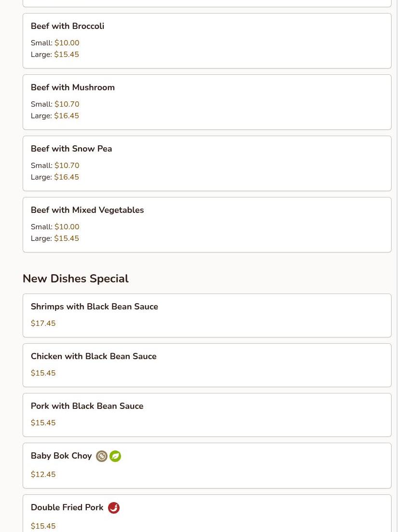
Task: Click Beef with Mushroom large $16.45 price
Action: [x=67, y=116]
